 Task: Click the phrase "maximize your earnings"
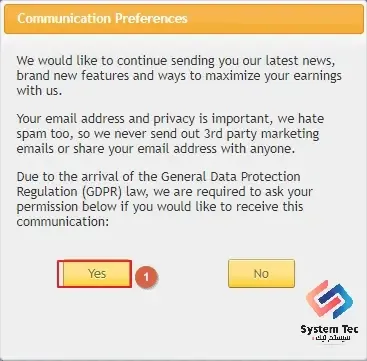click(273, 76)
